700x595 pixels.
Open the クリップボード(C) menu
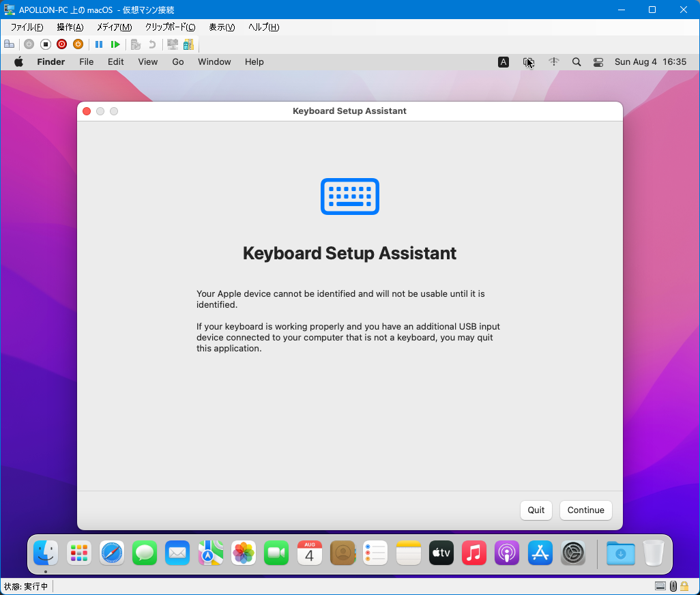click(170, 27)
